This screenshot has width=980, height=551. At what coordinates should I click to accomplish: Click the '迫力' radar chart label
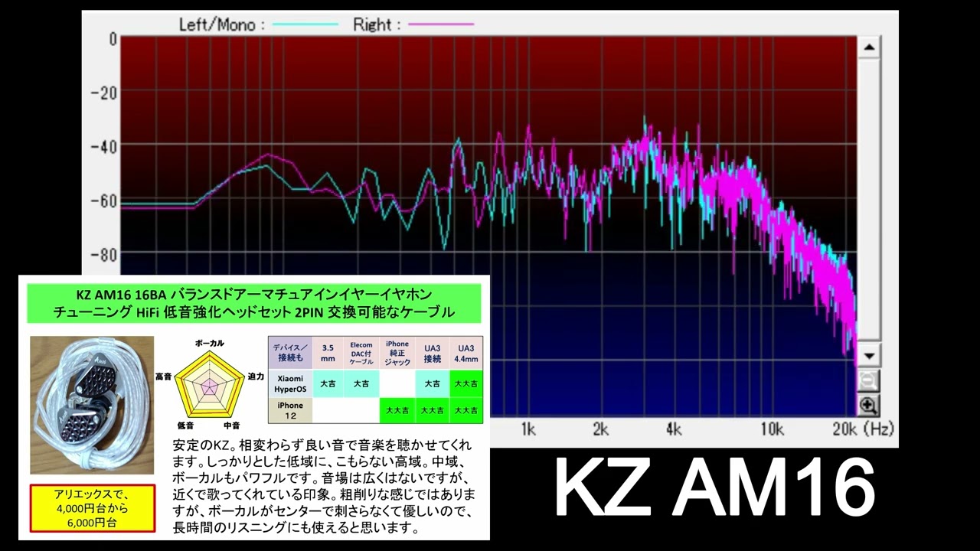(256, 377)
